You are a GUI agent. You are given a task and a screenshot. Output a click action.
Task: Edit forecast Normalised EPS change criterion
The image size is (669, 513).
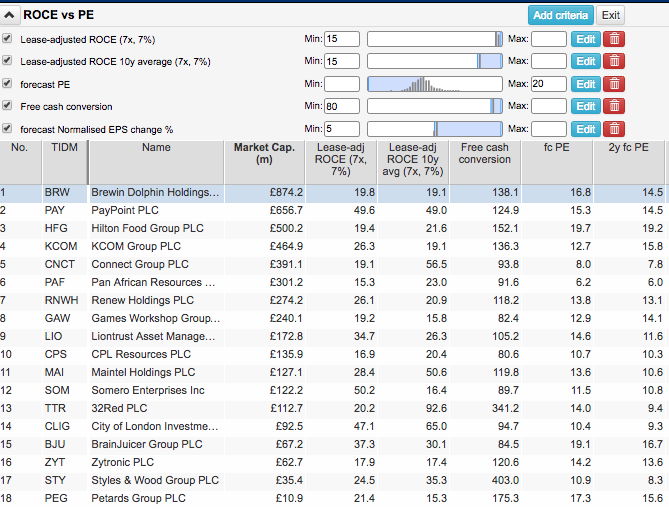586,129
